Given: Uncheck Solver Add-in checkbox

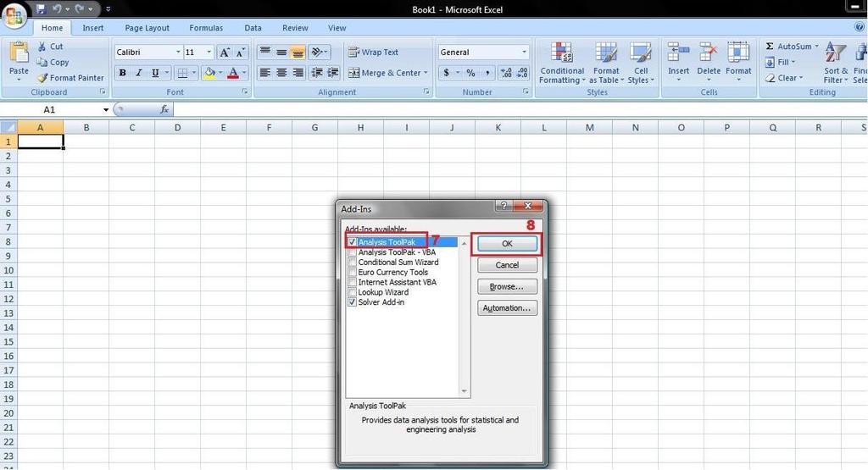Looking at the screenshot, I should click(352, 302).
